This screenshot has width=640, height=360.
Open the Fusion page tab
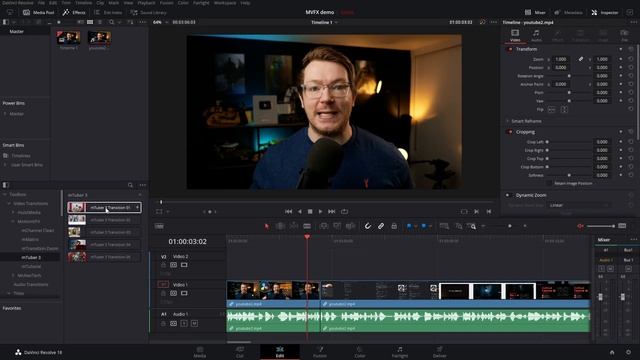[320, 352]
